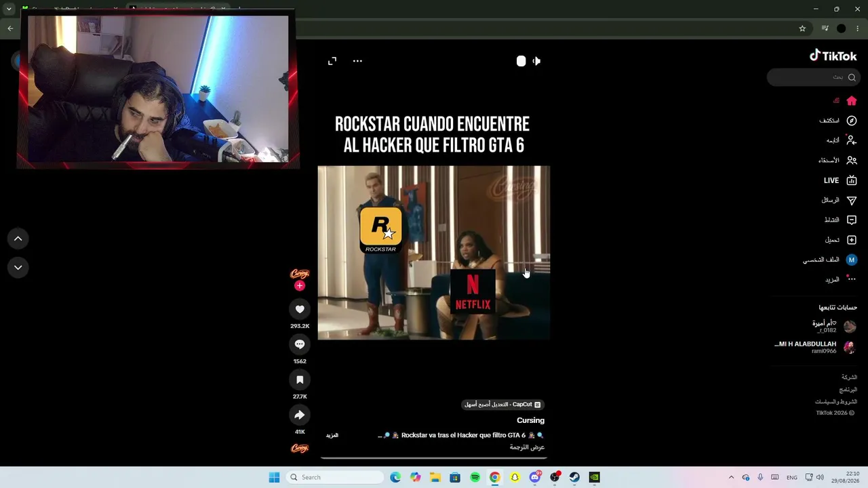Save the video with the bookmark icon

[x=300, y=380]
